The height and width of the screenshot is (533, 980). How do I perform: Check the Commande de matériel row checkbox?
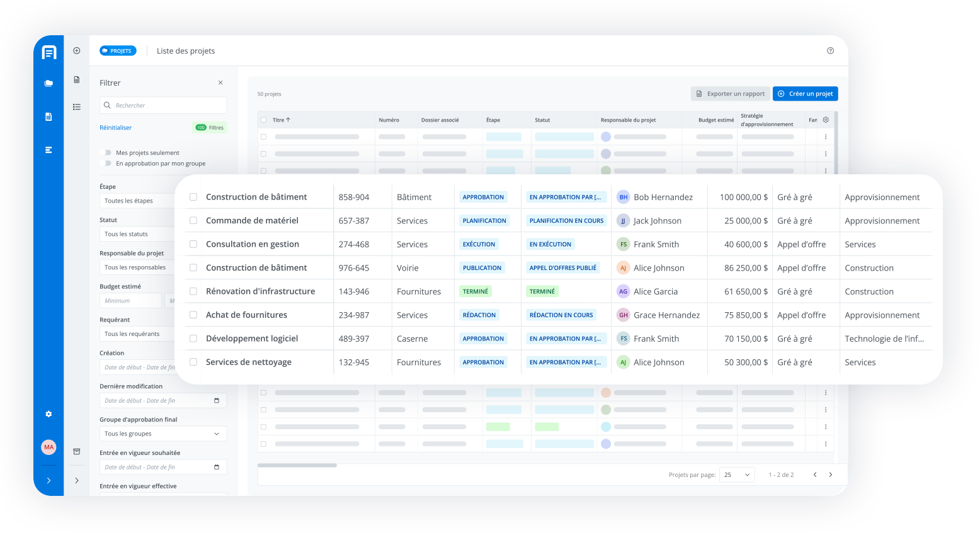pyautogui.click(x=193, y=221)
